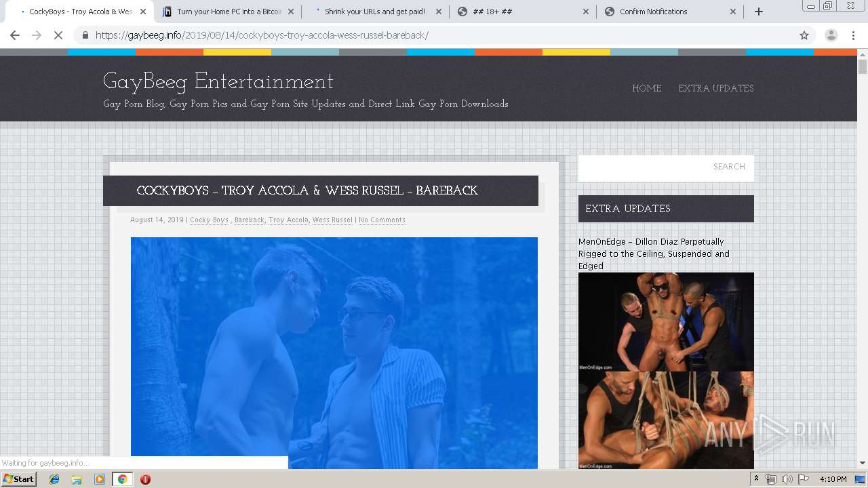Click the scrollbar up arrow

[x=863, y=54]
